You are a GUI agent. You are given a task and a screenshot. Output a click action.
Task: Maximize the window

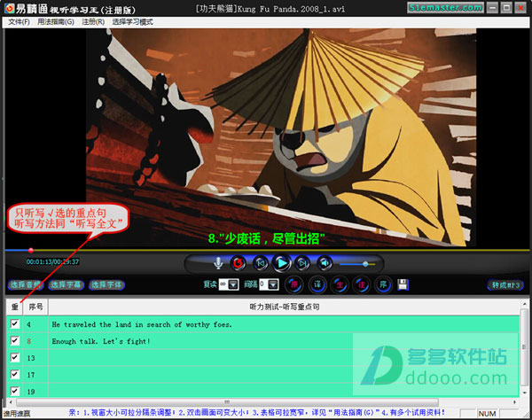tap(506, 7)
